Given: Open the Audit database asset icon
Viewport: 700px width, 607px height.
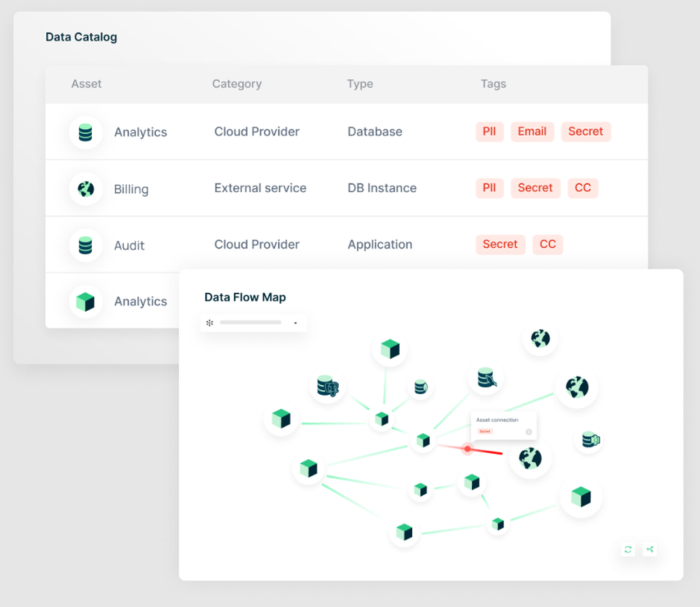Looking at the screenshot, I should 85,245.
